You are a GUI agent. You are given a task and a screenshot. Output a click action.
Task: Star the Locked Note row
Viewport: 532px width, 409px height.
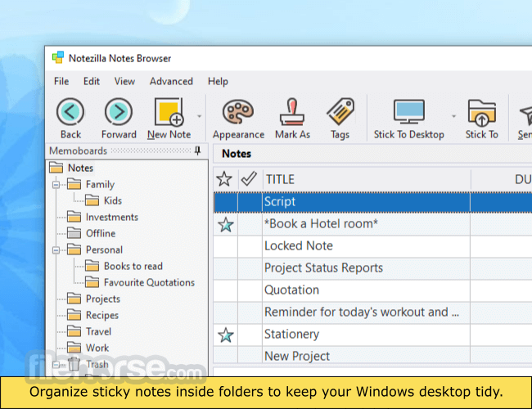[x=226, y=246]
